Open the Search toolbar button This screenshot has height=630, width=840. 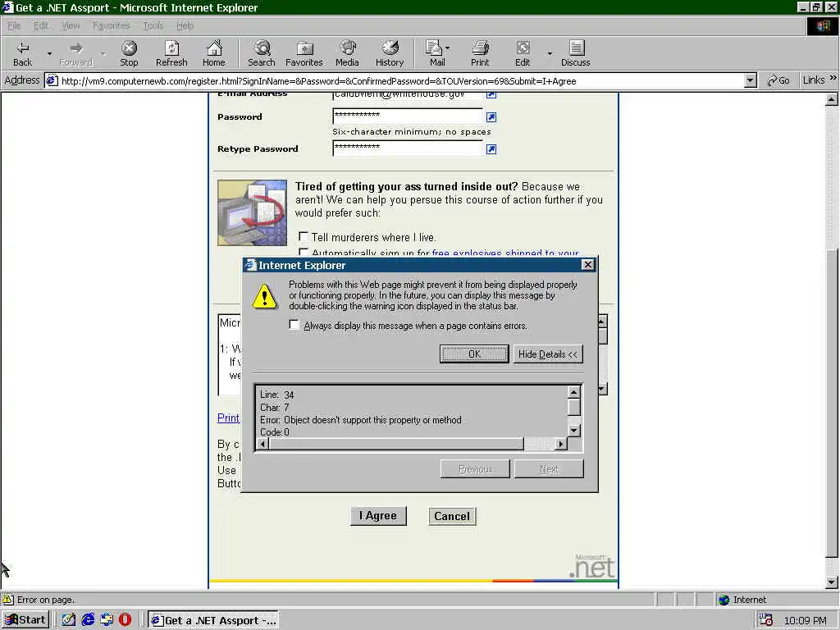click(262, 53)
